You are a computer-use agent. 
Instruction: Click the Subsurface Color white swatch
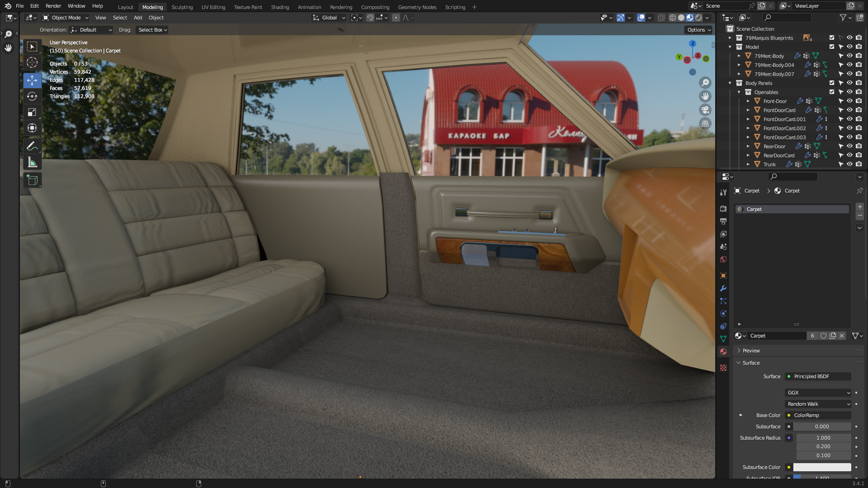[x=822, y=467]
